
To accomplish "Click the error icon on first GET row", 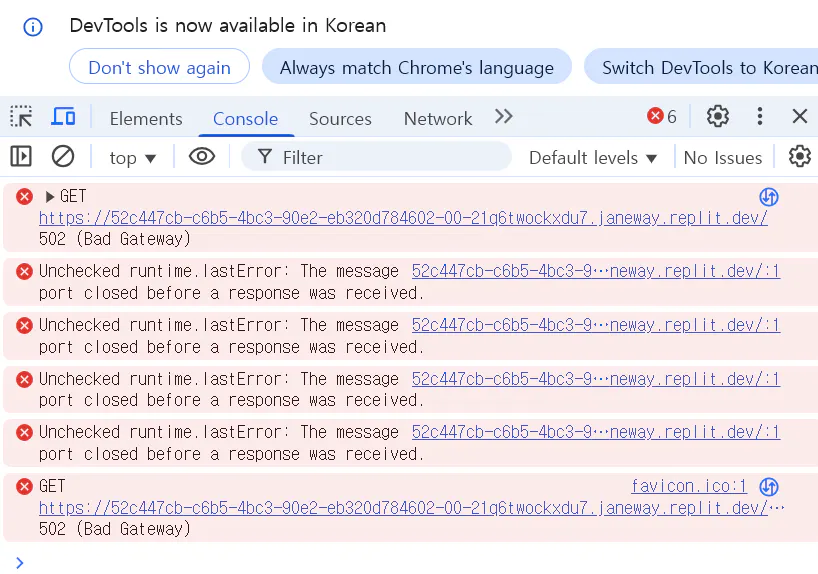I will 24,197.
